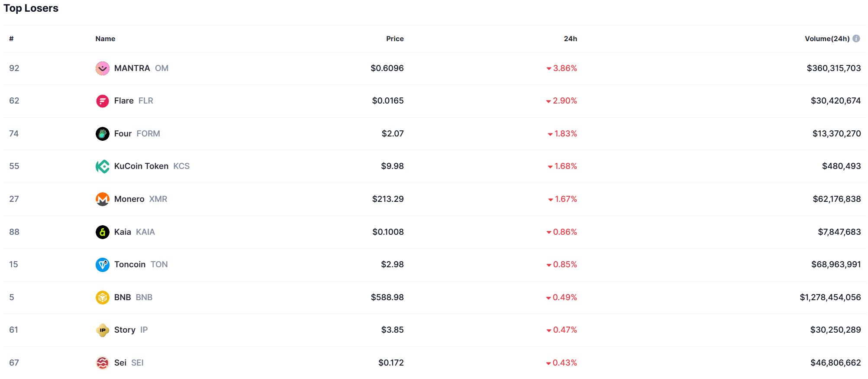Sort by the Price column header
Screen dimensions: 868x379
click(395, 39)
